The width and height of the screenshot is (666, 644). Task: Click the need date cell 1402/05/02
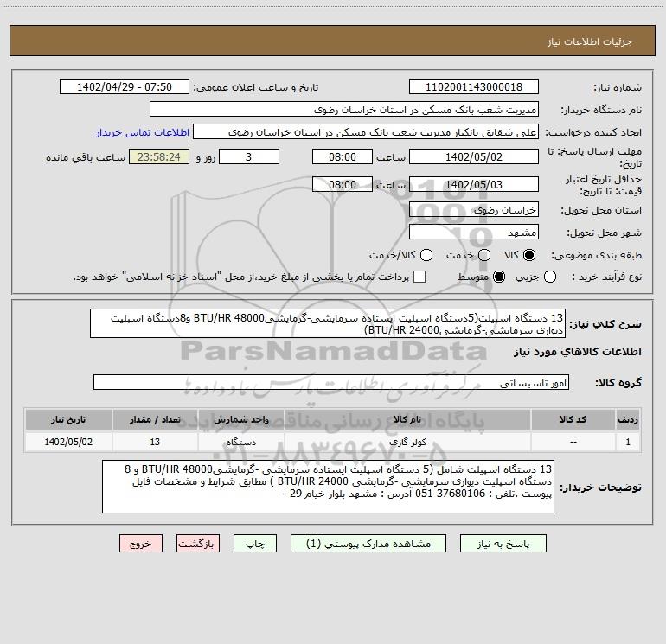tap(68, 442)
